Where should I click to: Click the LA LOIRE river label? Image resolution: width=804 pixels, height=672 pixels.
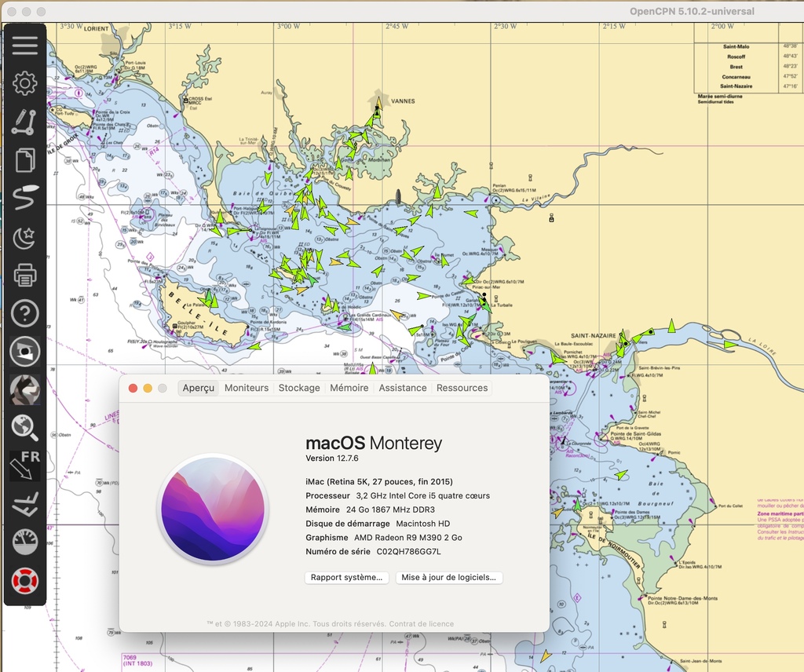762,346
